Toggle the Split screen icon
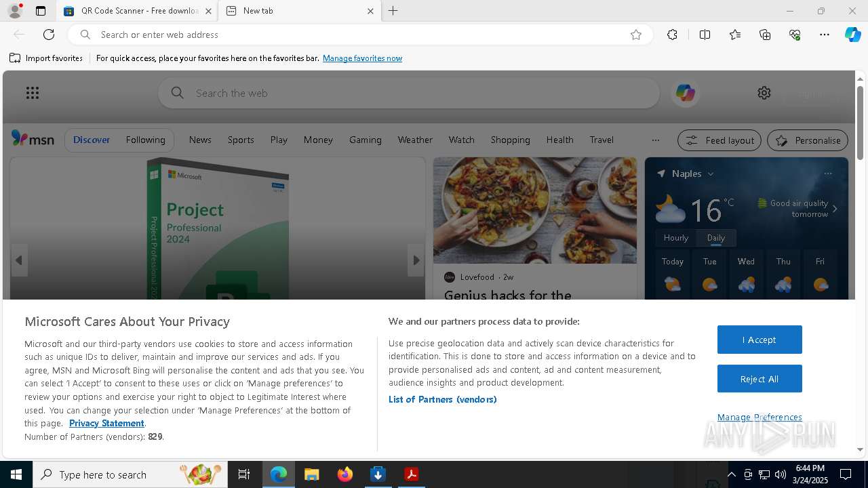The height and width of the screenshot is (488, 868). click(705, 35)
